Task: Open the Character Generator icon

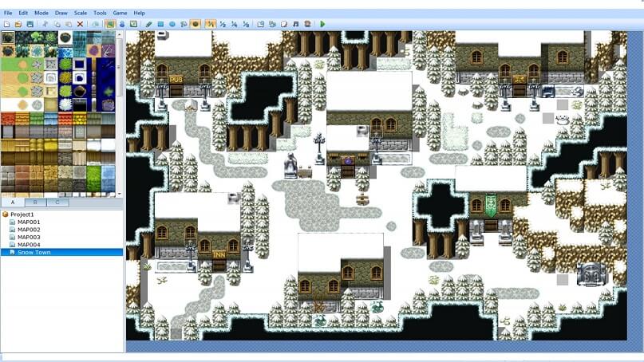Action: coord(307,24)
